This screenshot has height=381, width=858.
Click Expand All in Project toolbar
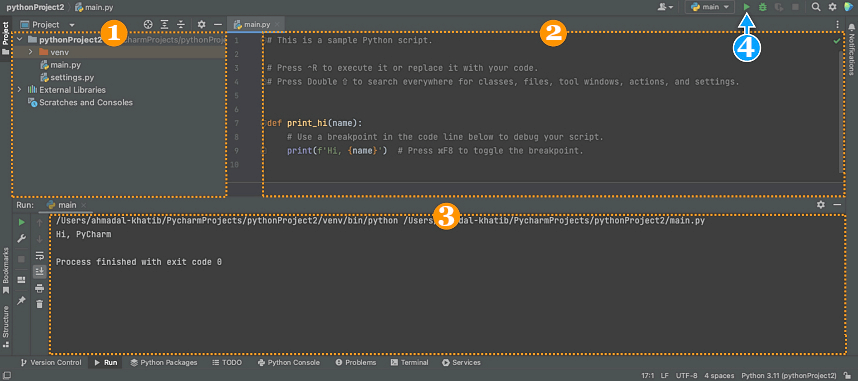(164, 25)
